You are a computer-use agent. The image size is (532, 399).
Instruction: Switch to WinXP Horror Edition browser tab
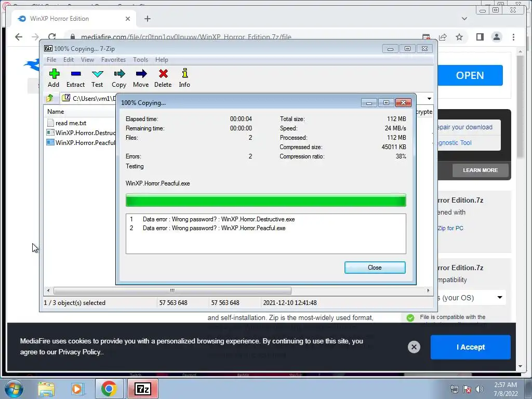[x=74, y=19]
